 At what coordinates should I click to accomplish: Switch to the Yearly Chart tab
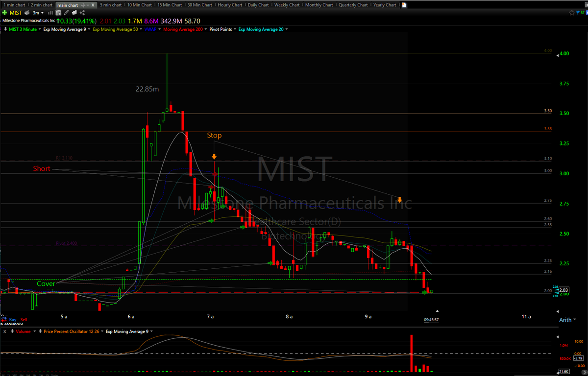[385, 5]
